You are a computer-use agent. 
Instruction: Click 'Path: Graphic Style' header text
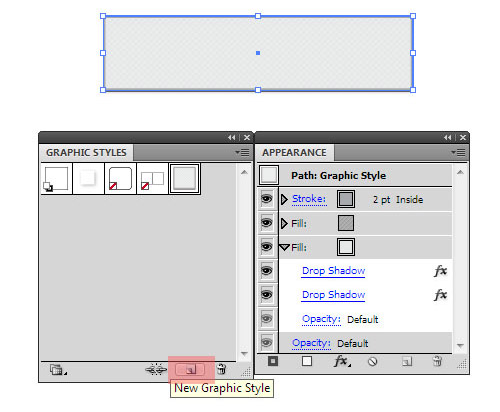pyautogui.click(x=339, y=176)
